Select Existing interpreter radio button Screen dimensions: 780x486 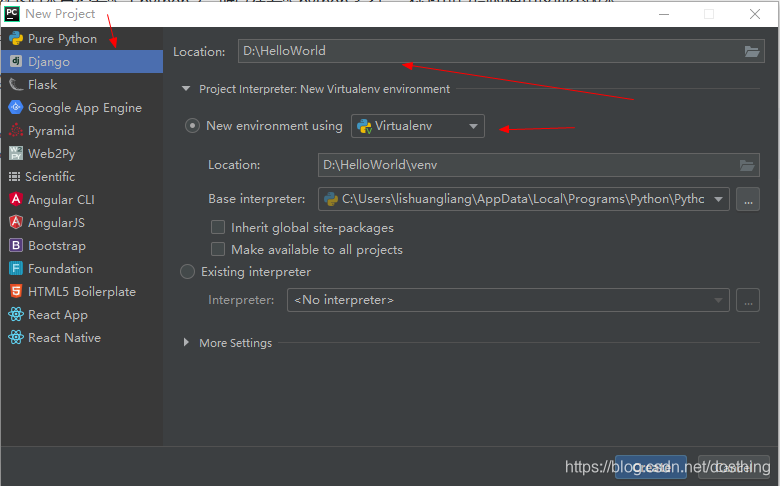(187, 272)
